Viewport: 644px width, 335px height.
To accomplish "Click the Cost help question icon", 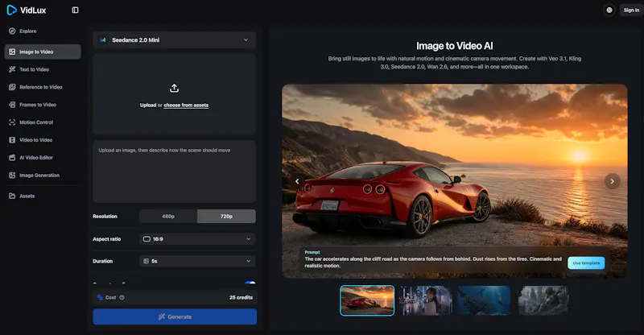I will point(122,298).
